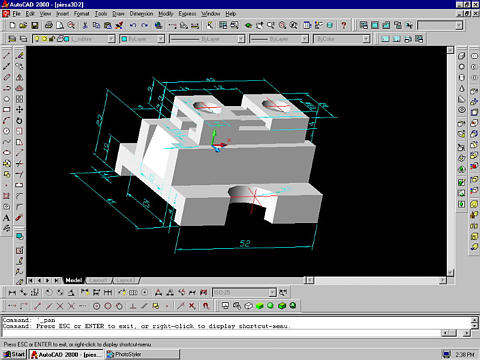Toggle the layer freeze sun icon
The image size is (480, 360).
pyautogui.click(x=44, y=39)
